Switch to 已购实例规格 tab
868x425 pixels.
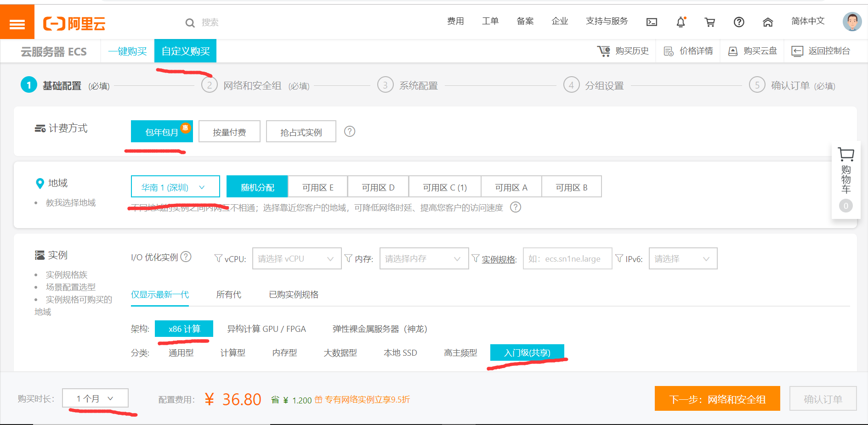294,294
